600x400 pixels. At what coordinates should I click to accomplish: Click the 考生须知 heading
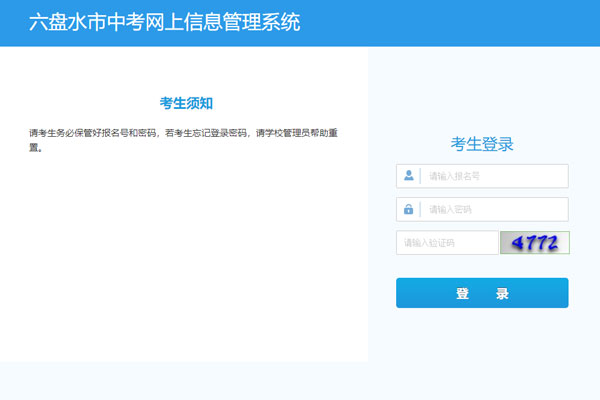click(186, 103)
